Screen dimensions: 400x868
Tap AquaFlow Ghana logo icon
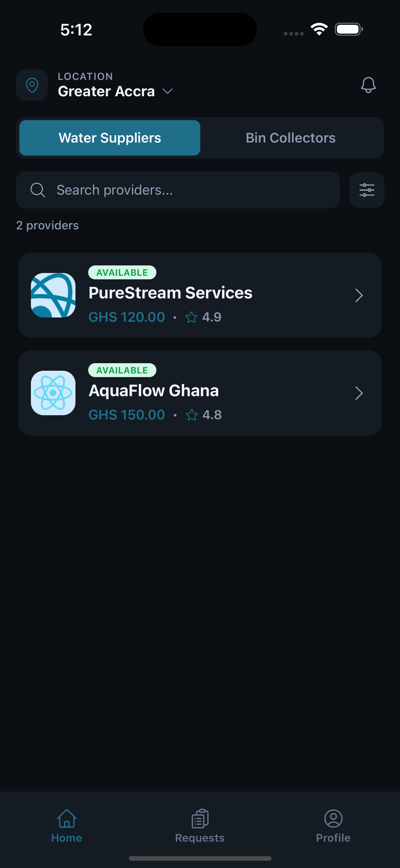click(53, 393)
